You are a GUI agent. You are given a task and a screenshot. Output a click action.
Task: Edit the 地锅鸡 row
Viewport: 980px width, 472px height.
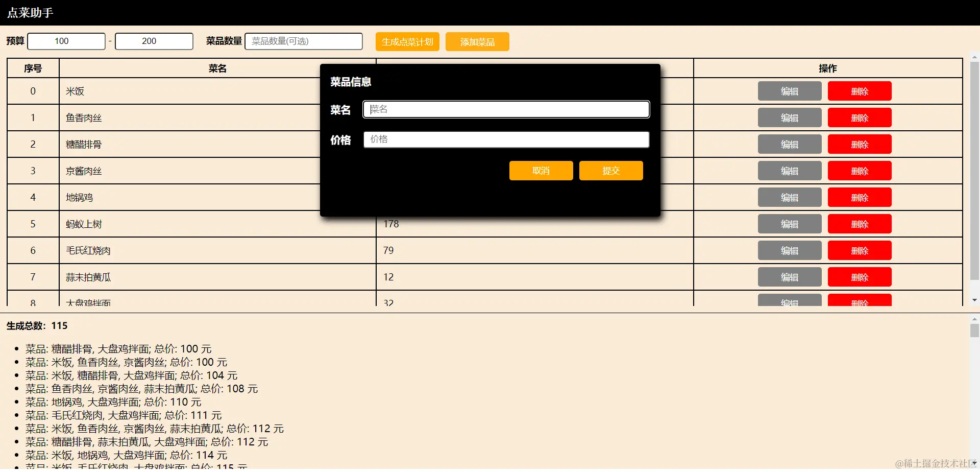[x=790, y=198]
